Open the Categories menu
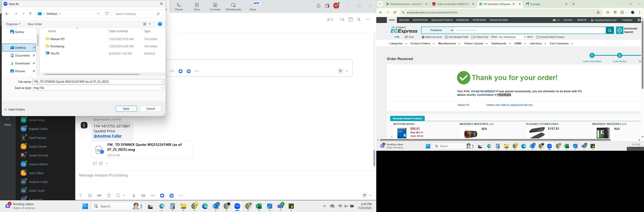This screenshot has height=212, width=644. [x=398, y=44]
